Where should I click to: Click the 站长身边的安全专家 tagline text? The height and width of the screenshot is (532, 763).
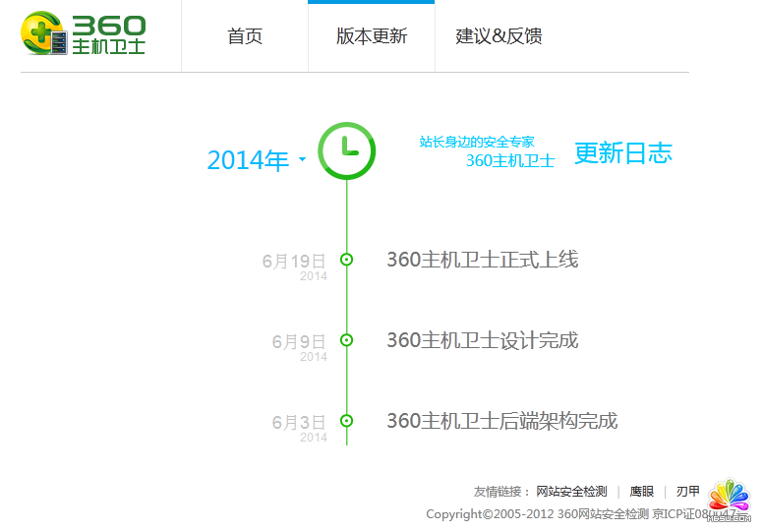[x=477, y=142]
